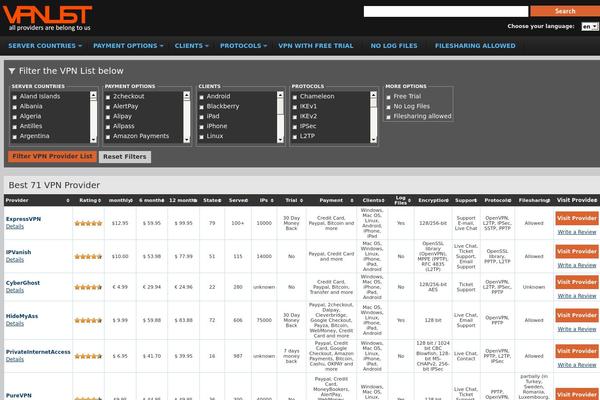Sort by Protocols column
Viewport: 600px width, 400px height.
(498, 201)
